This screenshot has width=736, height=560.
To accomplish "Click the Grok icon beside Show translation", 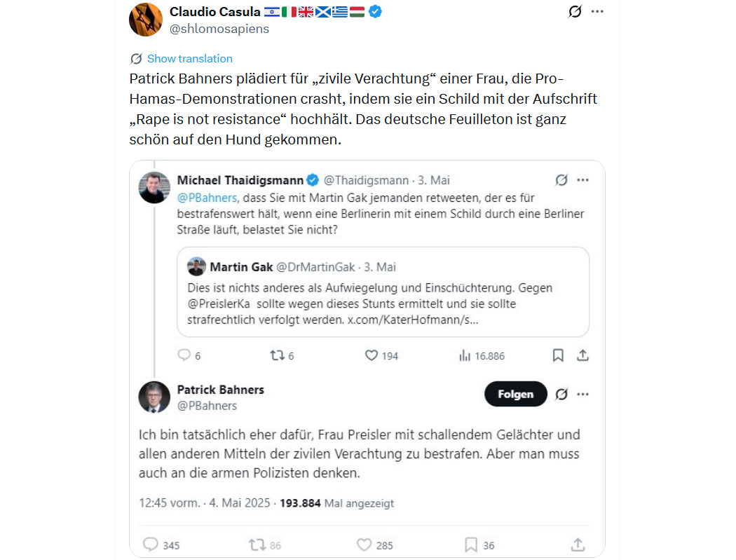I will click(136, 59).
